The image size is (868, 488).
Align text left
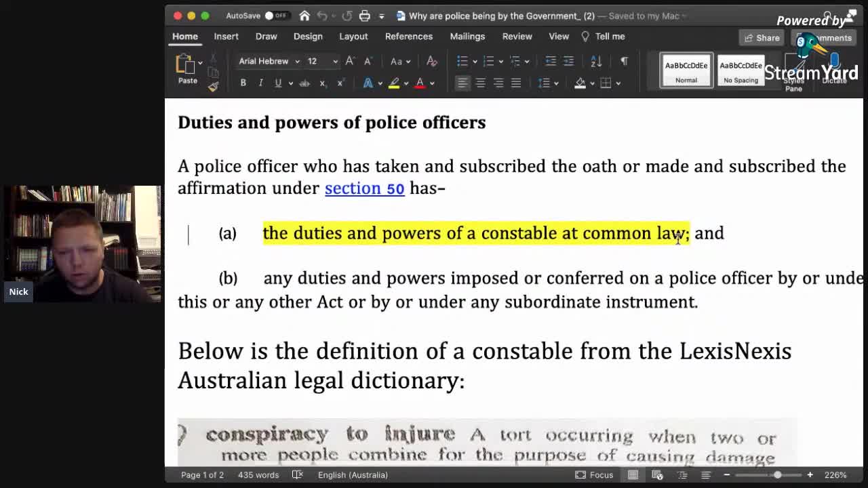pos(462,83)
